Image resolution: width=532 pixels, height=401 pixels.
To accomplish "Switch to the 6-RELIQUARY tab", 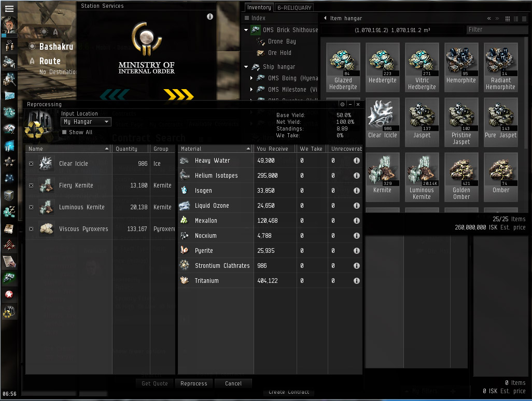I will [294, 8].
